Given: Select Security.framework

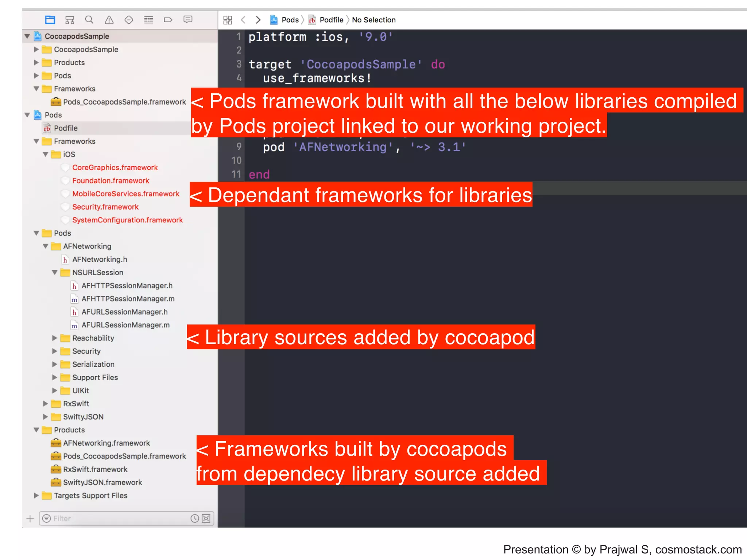Looking at the screenshot, I should point(105,207).
